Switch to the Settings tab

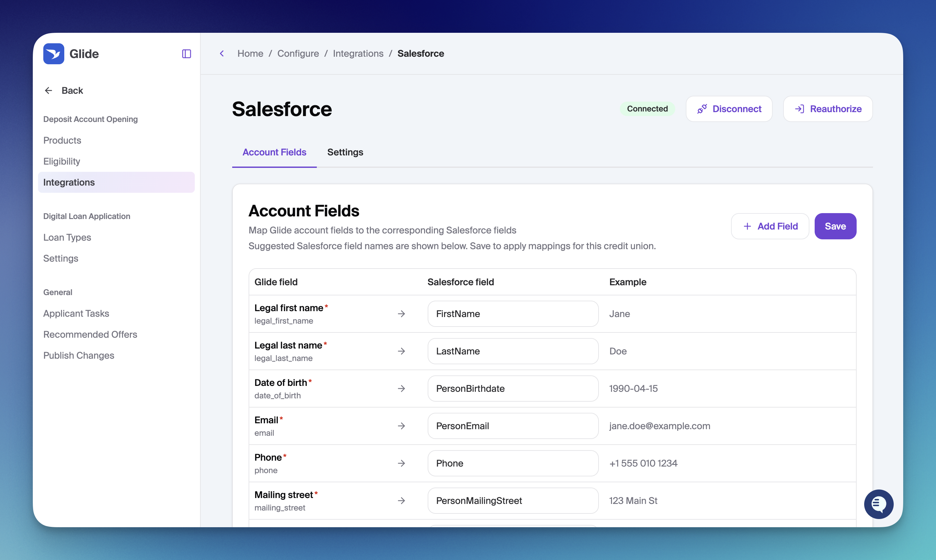point(345,152)
